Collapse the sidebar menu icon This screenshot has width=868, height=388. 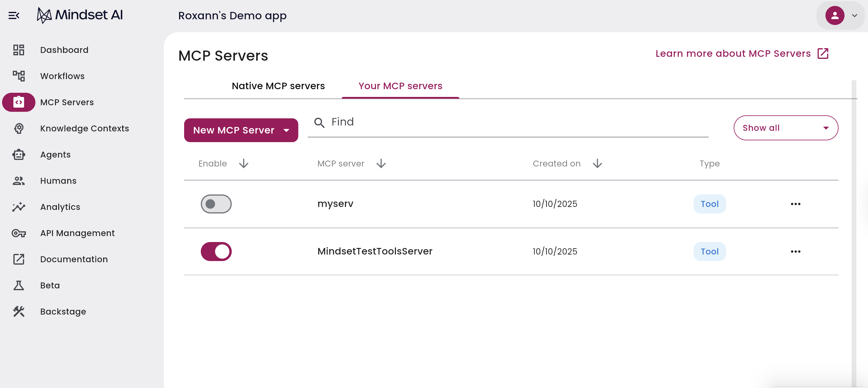coord(14,15)
